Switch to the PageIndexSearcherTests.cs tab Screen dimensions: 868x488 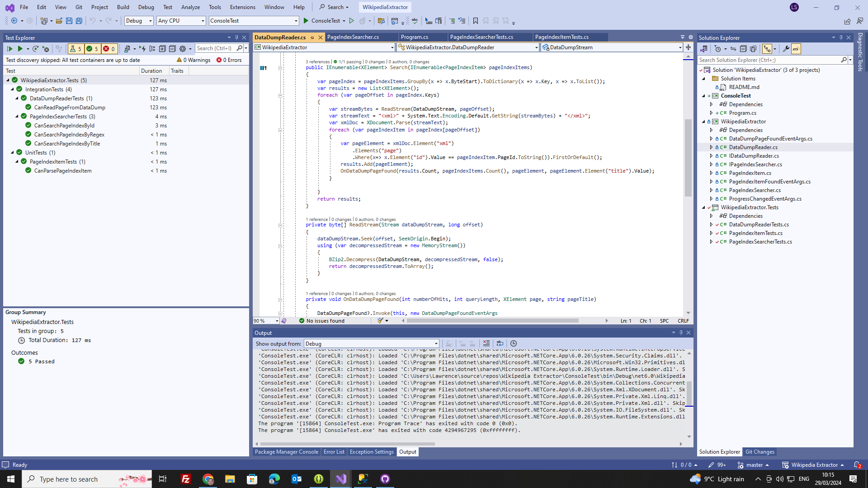481,37
